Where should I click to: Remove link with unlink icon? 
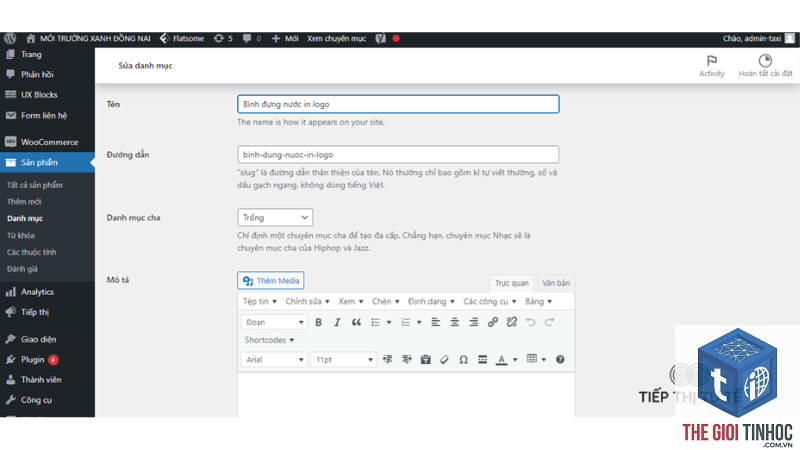(x=512, y=322)
